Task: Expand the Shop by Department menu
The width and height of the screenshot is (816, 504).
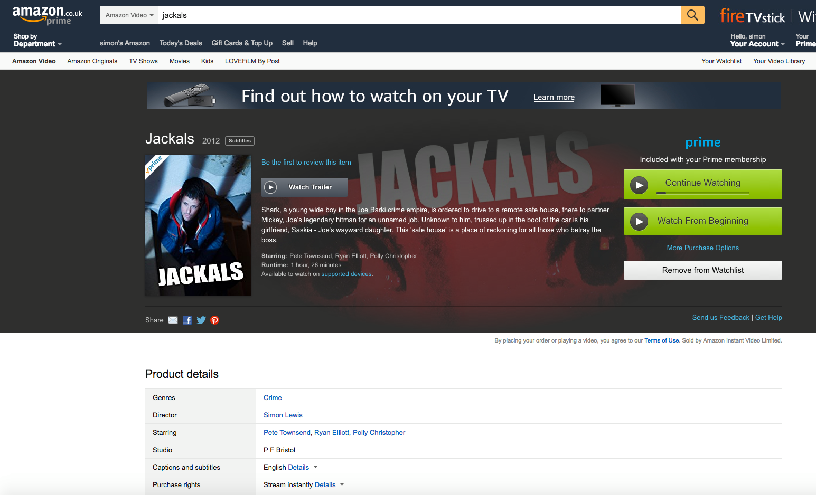Action: (37, 40)
